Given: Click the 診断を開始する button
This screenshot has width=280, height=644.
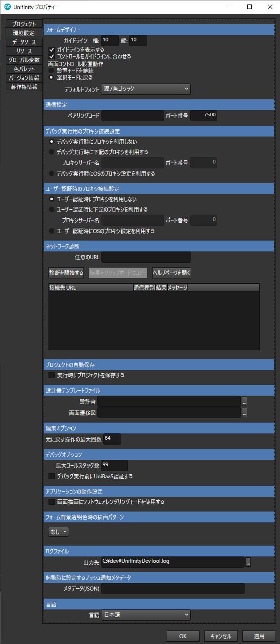Looking at the screenshot, I should [x=66, y=273].
